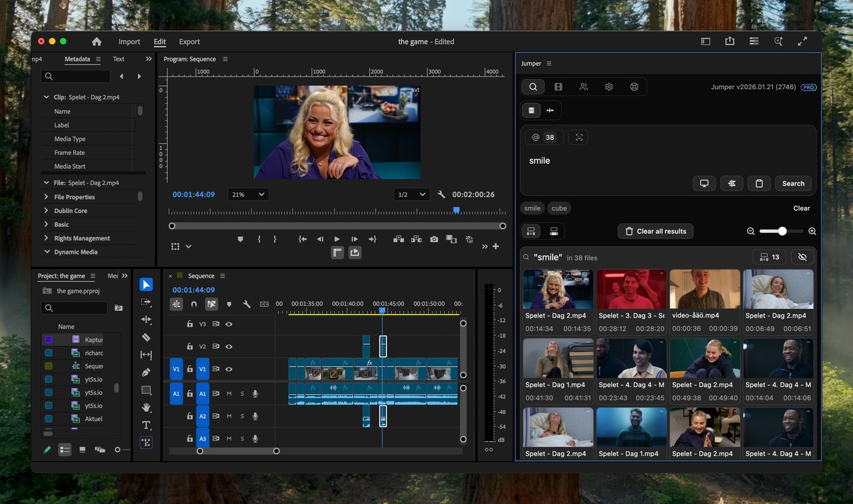
Task: Select the Type tool
Action: click(x=146, y=425)
